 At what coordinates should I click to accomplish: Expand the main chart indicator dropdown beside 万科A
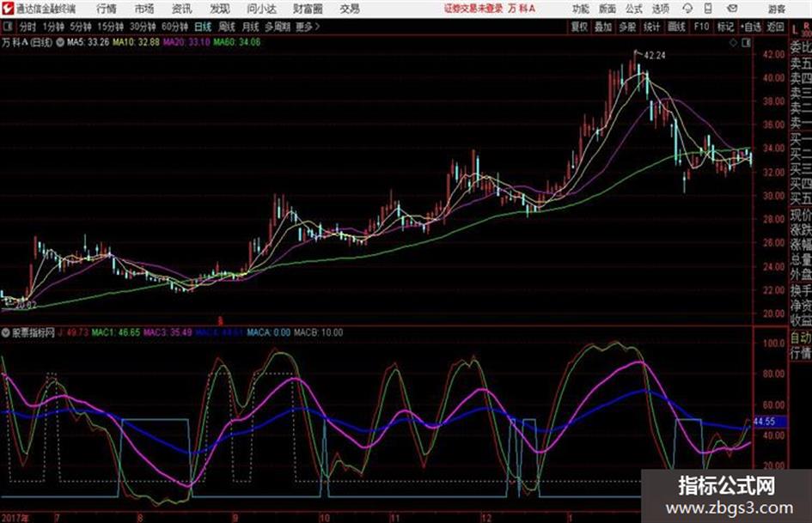tap(60, 42)
